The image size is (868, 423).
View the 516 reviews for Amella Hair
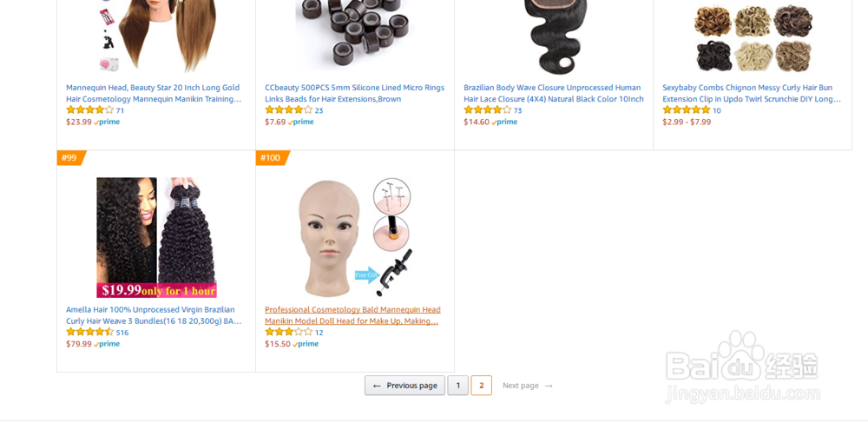point(122,333)
